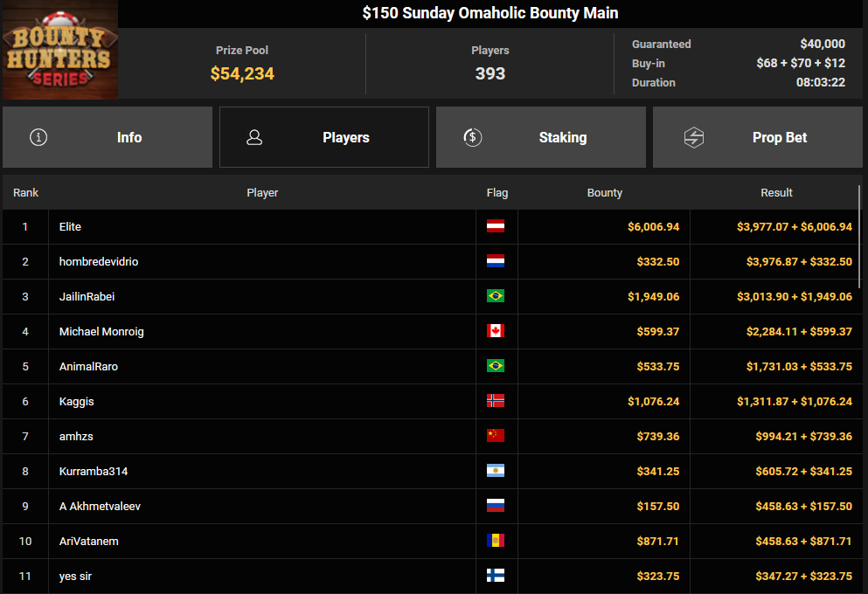
Task: Select player hombredevidrio in the list
Action: coord(99,261)
